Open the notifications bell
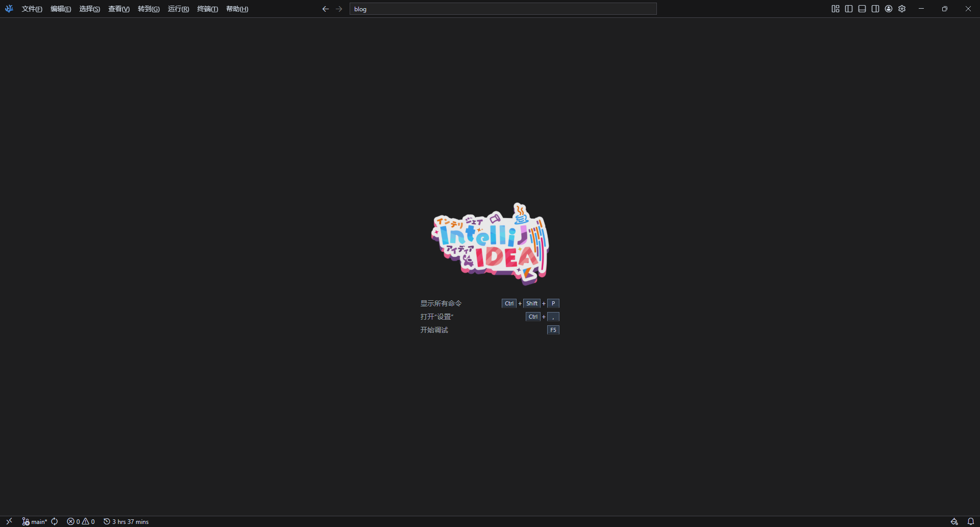Viewport: 980px width, 527px height. (x=970, y=521)
